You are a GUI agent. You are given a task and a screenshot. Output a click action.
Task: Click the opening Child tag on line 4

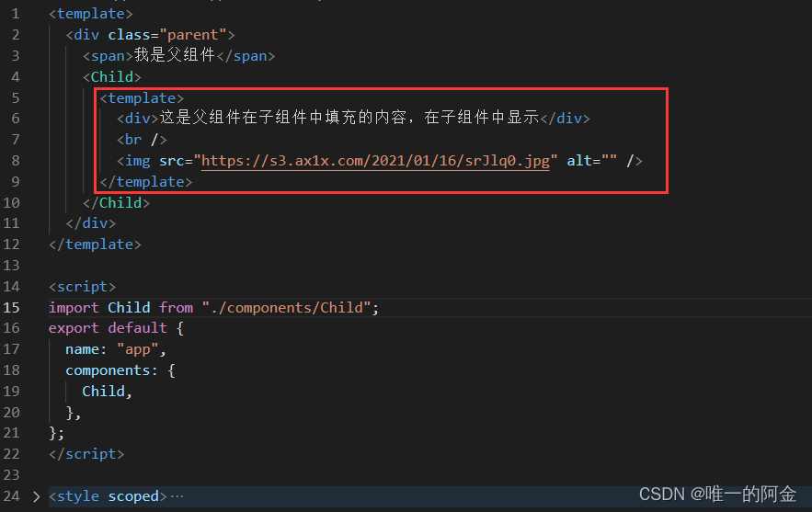tap(112, 77)
